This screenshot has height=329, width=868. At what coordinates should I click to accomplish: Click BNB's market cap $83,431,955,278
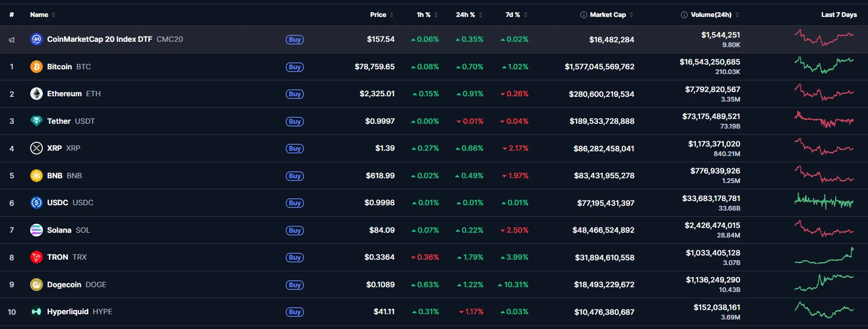[604, 176]
